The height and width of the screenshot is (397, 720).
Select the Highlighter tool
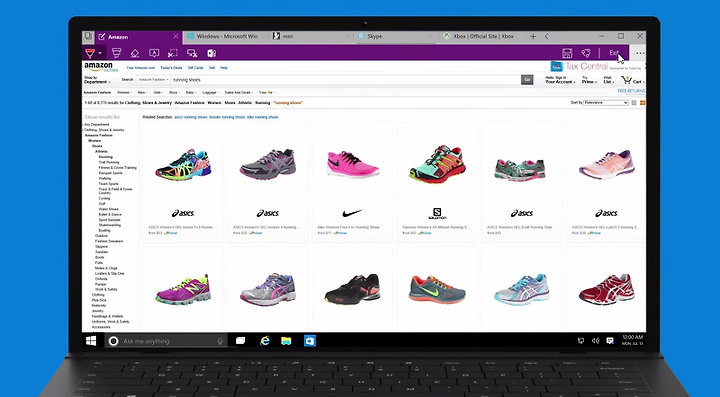point(117,53)
